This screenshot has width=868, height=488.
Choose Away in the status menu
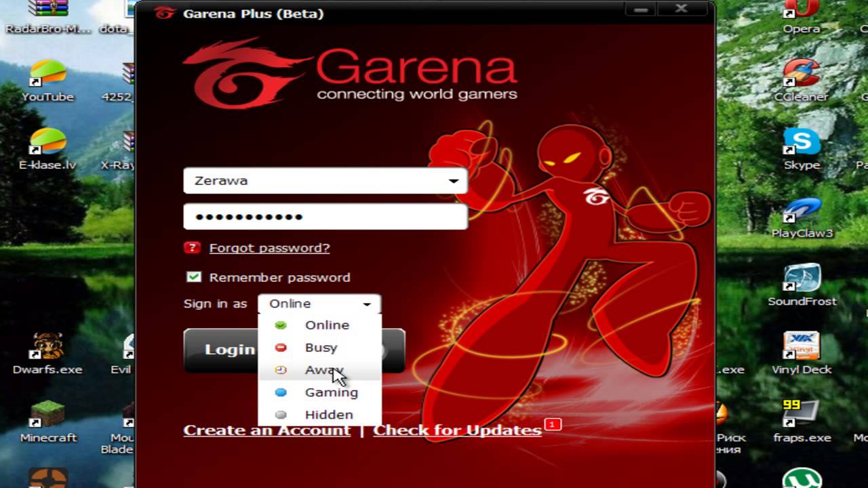coord(319,369)
